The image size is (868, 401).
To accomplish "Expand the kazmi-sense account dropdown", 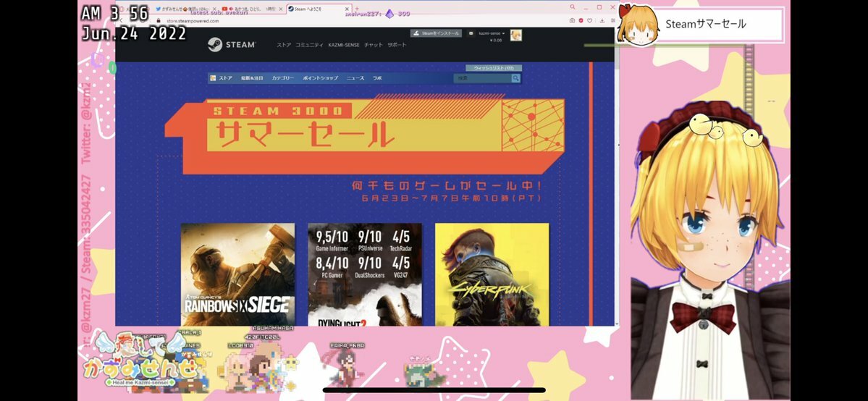I will pos(492,33).
